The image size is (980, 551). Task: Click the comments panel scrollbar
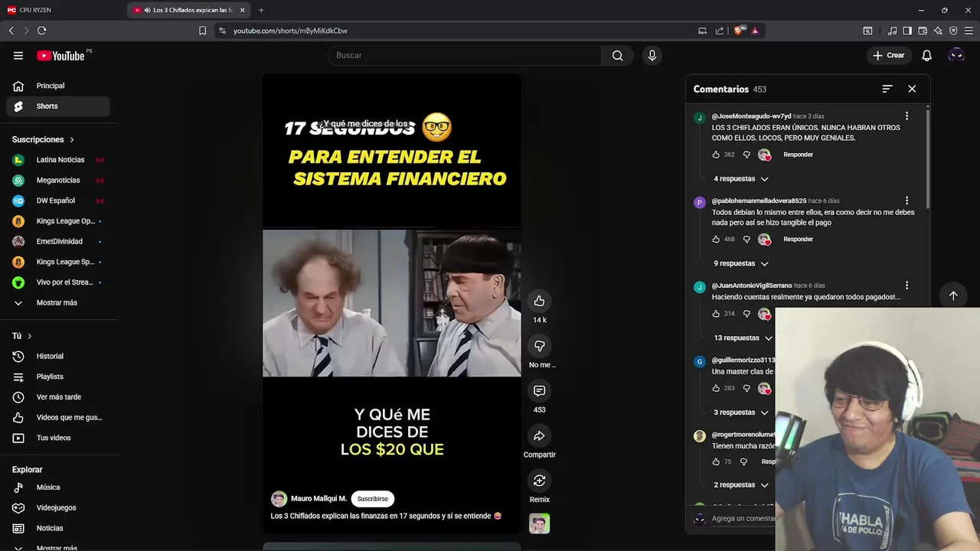[x=927, y=158]
